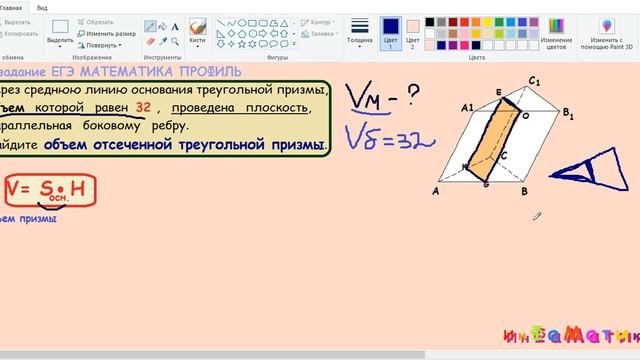Pick the white color swatch
Viewport: 640px width, 360px height.
pos(430,33)
